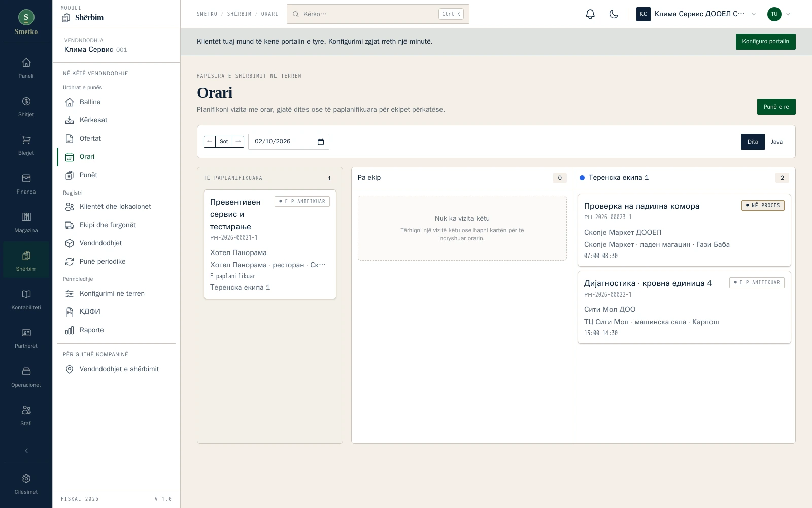Open calendar picker in date field
812x508 pixels.
click(x=321, y=142)
